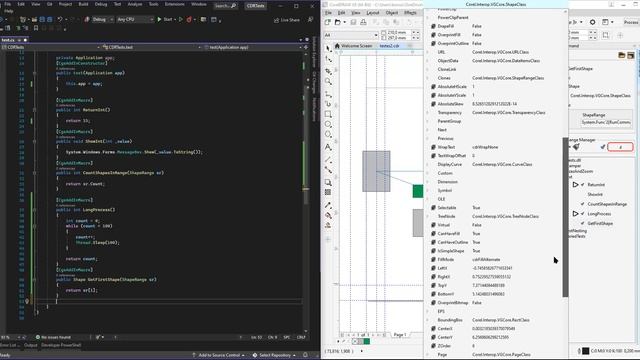Click Open folder icon in CorelDRAW toolbar
The width and height of the screenshot is (640, 360).
click(x=338, y=22)
